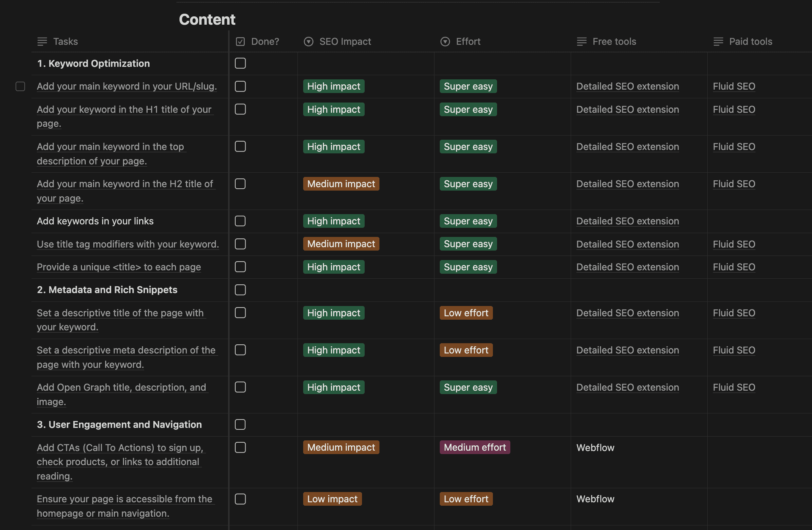This screenshot has width=812, height=530.
Task: Mark 'Add keywords in your links' as done
Action: [240, 221]
